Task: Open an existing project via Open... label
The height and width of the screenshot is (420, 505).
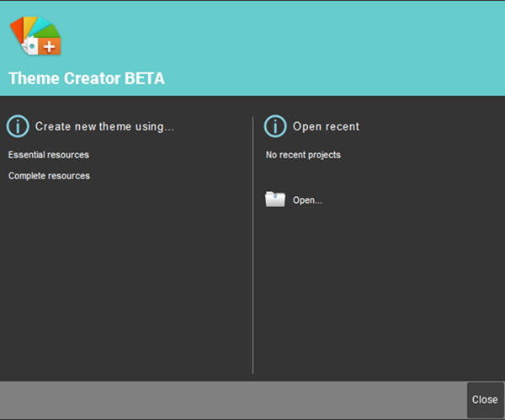Action: [307, 200]
